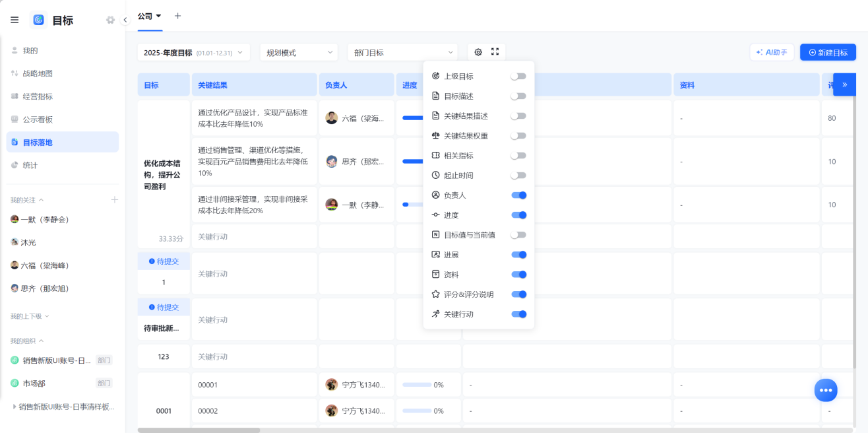Enable the 目标描述 column toggle
This screenshot has height=433, width=868.
click(518, 96)
